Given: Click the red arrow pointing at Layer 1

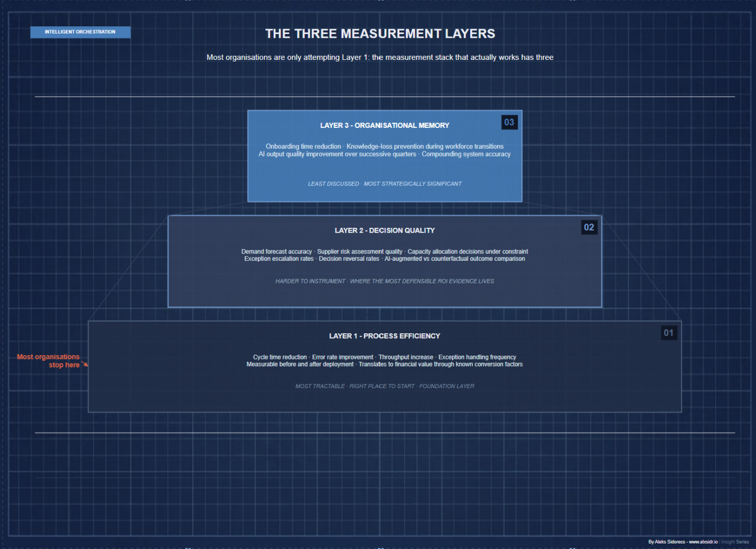Looking at the screenshot, I should [x=85, y=365].
